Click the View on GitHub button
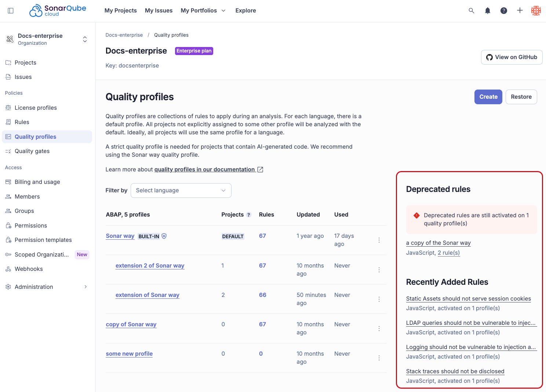546x392 pixels. tap(512, 57)
